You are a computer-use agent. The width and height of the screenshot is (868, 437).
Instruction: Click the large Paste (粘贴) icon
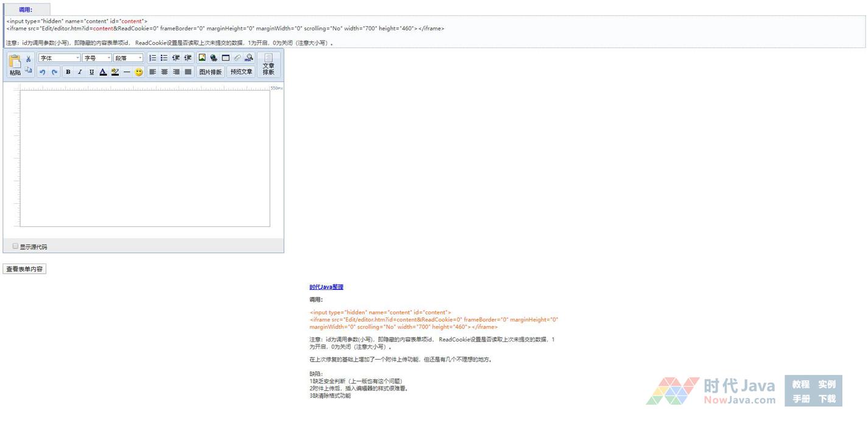point(15,64)
